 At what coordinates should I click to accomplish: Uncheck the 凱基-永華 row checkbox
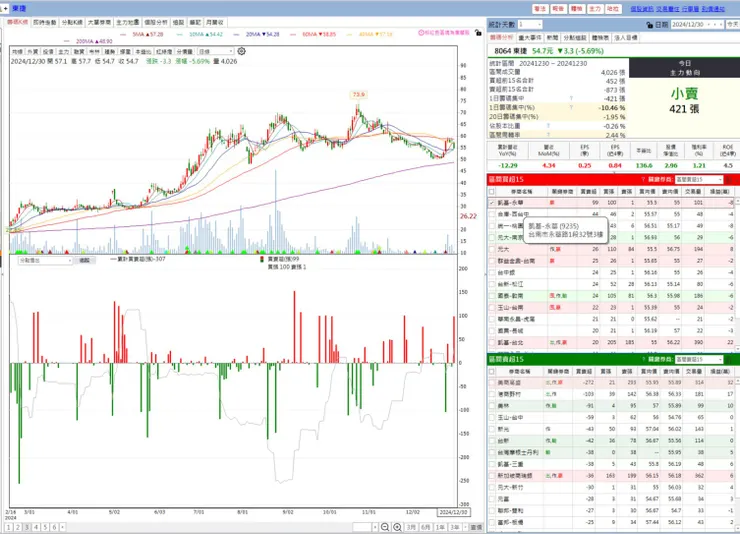tap(492, 203)
